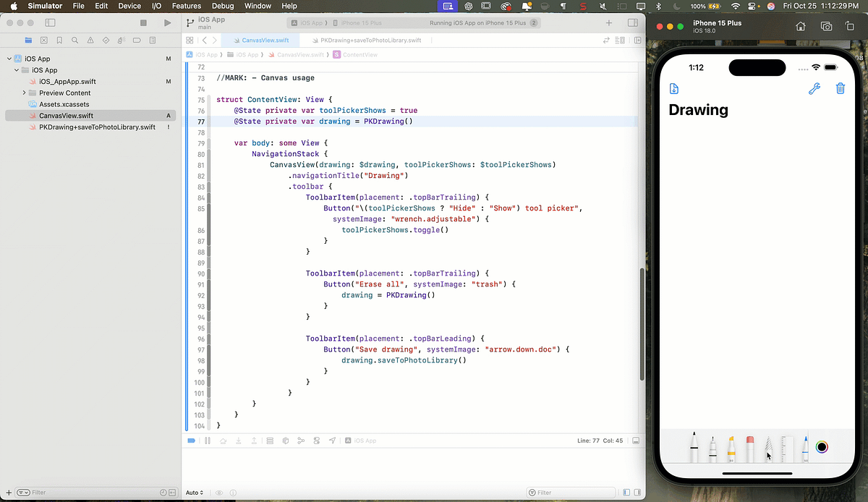The width and height of the screenshot is (868, 502).
Task: Select the eraser in the PencilKit tool picker
Action: [x=749, y=445]
